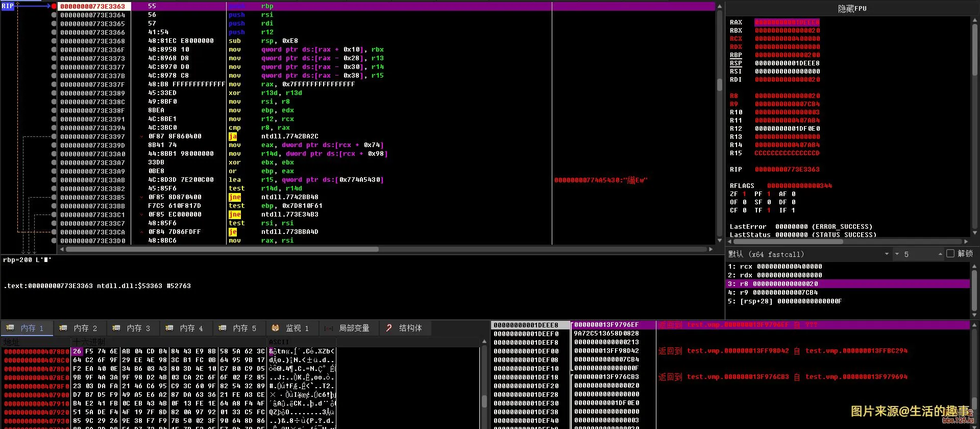Toggle the ZF flag value
980x429 pixels.
coord(744,194)
